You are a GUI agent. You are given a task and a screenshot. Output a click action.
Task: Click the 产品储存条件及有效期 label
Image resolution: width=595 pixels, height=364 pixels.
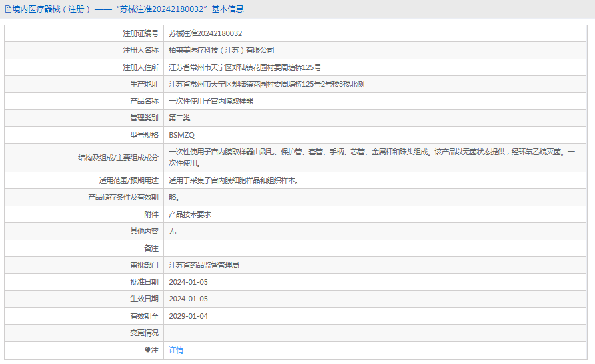pos(123,197)
